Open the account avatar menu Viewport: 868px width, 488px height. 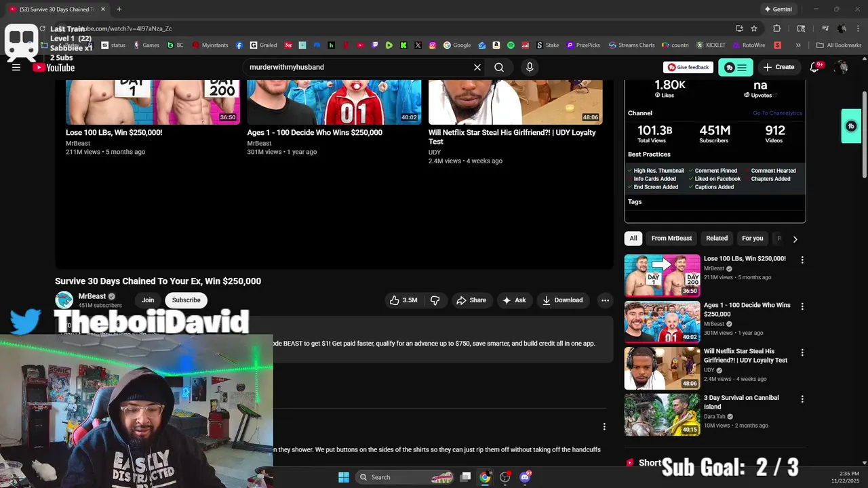pos(842,67)
